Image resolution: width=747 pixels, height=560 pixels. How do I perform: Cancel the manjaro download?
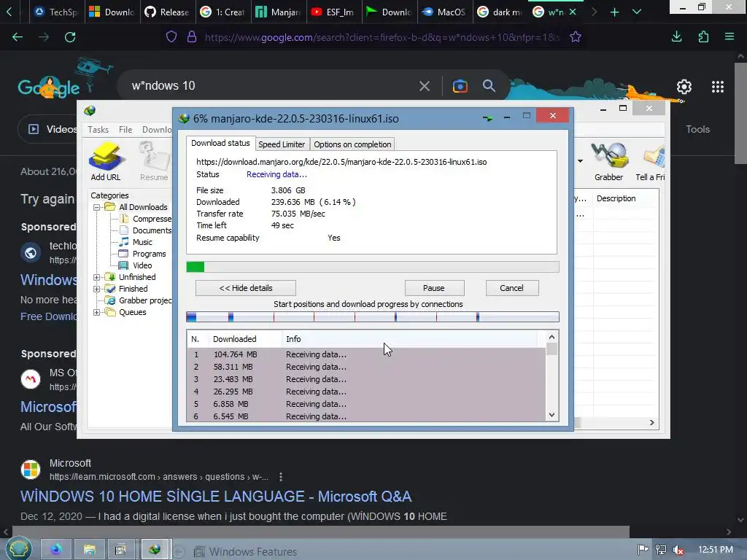[x=511, y=288]
